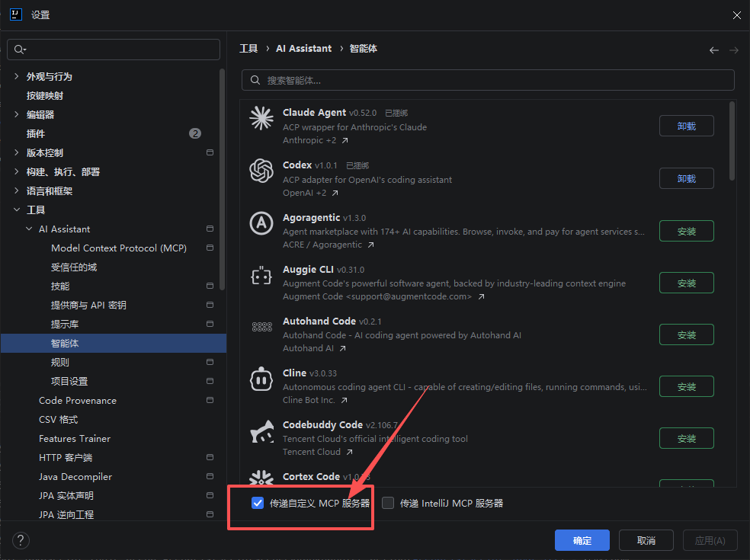Install Codebuddy Code with 安装 button
Screen dimensions: 750x560
point(687,439)
